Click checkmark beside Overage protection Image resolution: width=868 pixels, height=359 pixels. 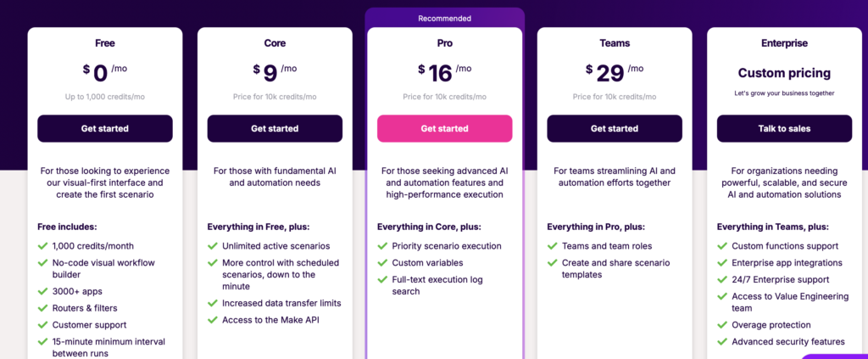pos(722,325)
